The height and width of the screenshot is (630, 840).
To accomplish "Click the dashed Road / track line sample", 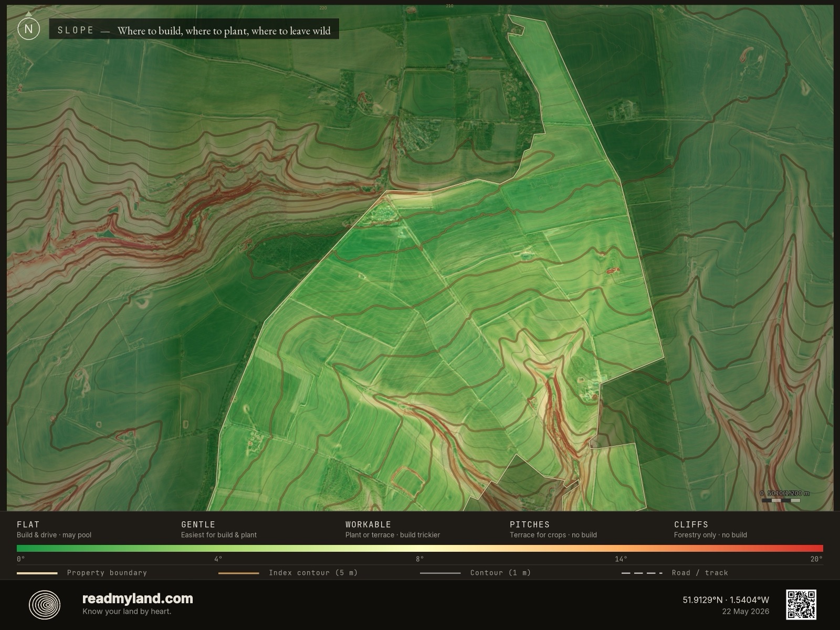I will [642, 573].
